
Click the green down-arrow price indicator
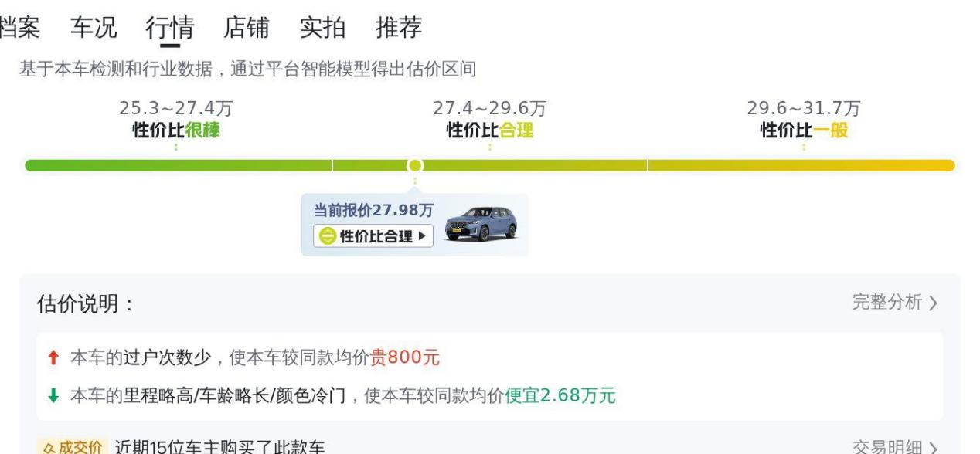[53, 396]
